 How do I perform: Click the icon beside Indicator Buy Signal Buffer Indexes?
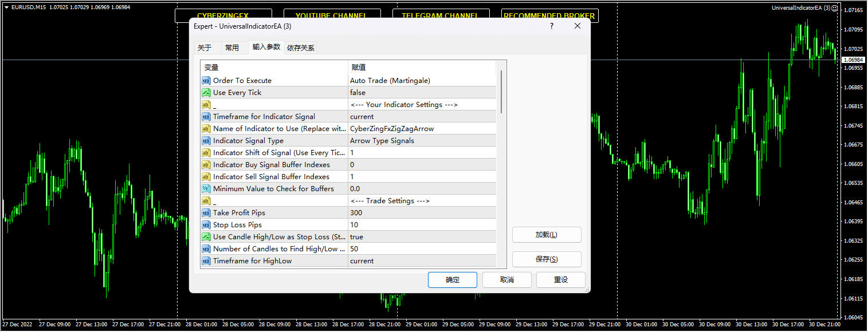(x=206, y=165)
